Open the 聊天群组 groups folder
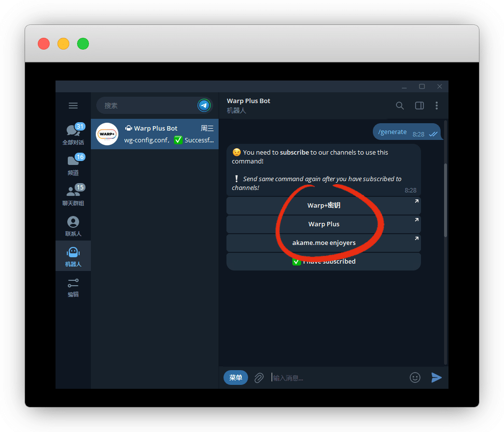The image size is (504, 432). pos(73,195)
